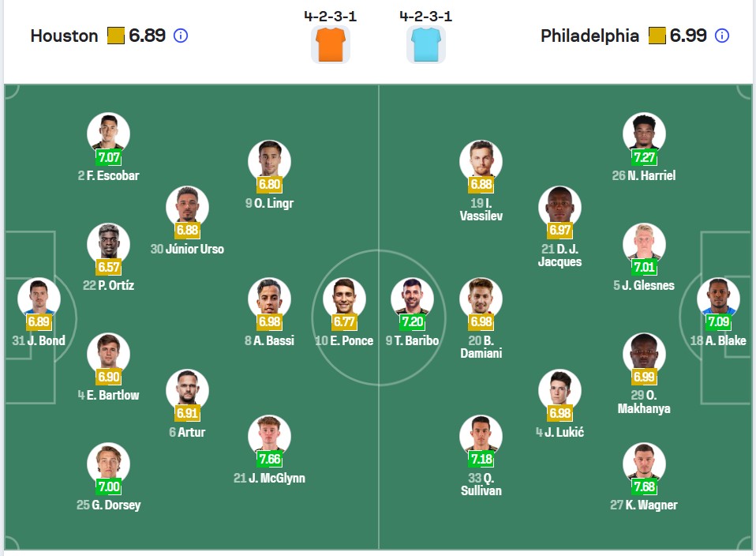
Task: Click goalkeeper J. Bond's avatar
Action: [x=39, y=299]
